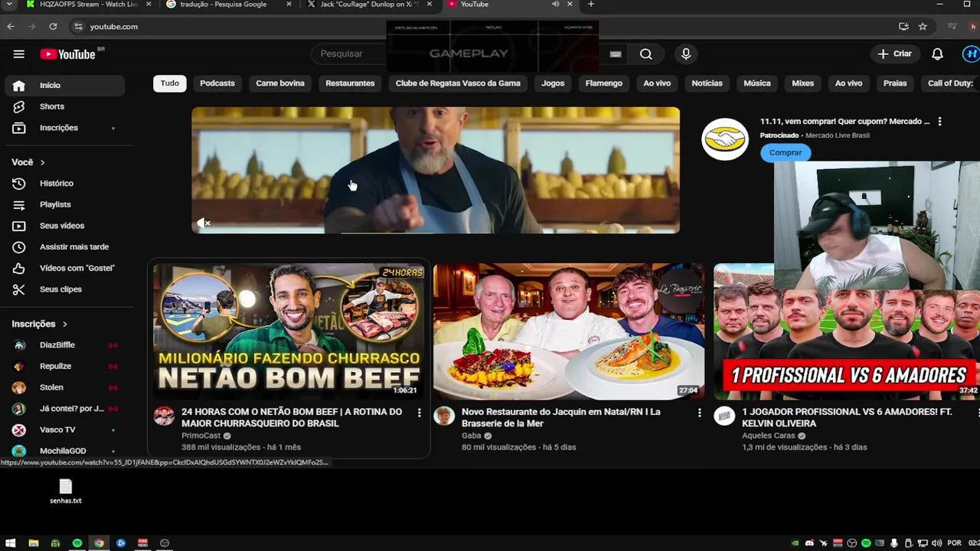This screenshot has height=551, width=980.
Task: Open the Gaba channel avatar
Action: pos(444,416)
